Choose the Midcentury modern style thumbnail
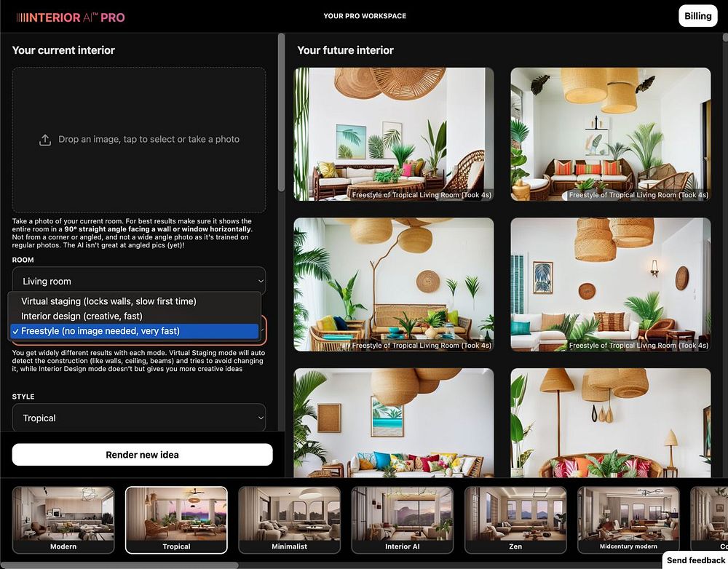This screenshot has height=569, width=728. click(x=628, y=520)
